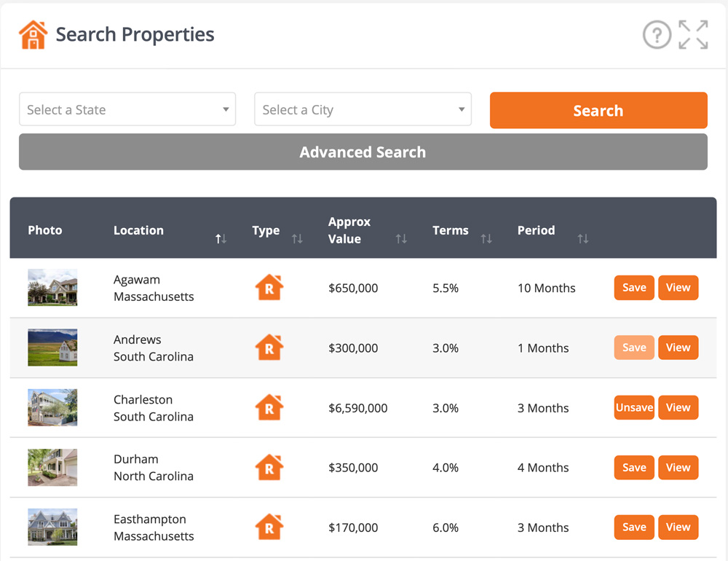View the Easthampton Massachusetts property
Screen dimensions: 728x561
click(x=678, y=527)
